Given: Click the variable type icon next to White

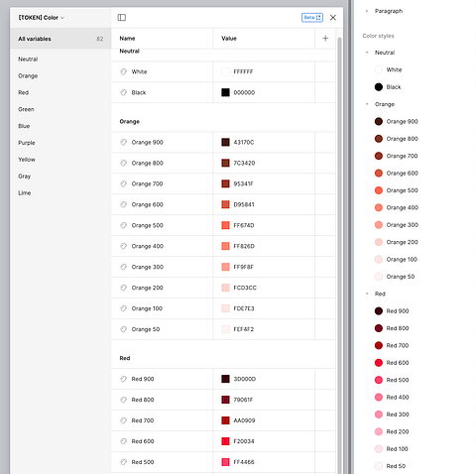Looking at the screenshot, I should pos(123,71).
